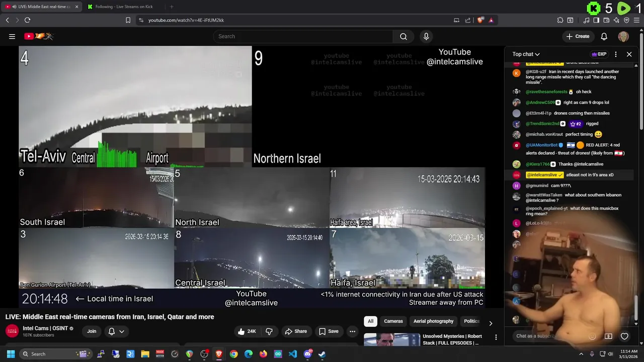Click the heart reaction in live chat
Viewport: 644px width, 362px height.
pyautogui.click(x=624, y=336)
